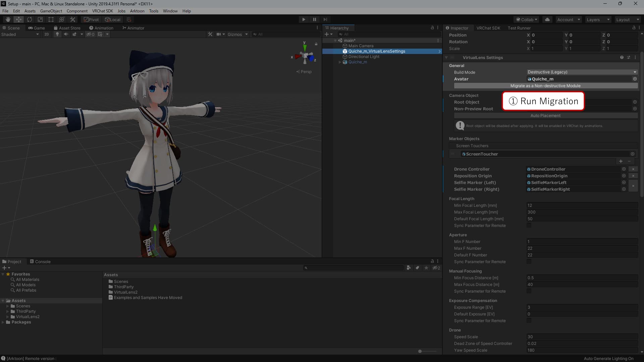644x362 pixels.
Task: Remove a Screen Toucher entry
Action: (629, 162)
